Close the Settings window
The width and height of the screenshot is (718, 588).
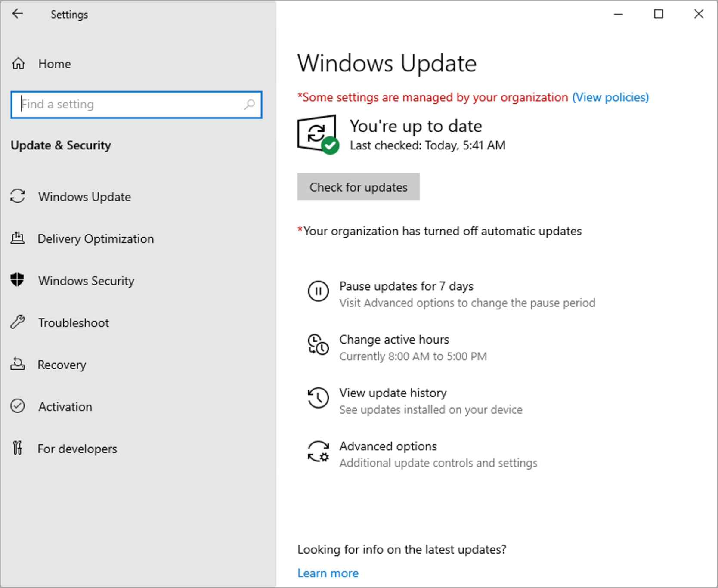coord(699,14)
